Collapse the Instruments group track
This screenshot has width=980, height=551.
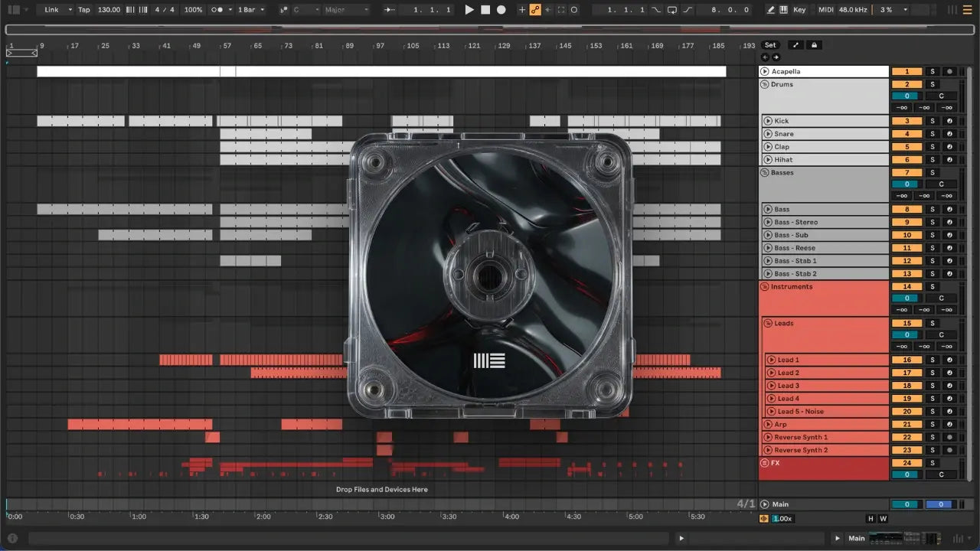coord(764,287)
